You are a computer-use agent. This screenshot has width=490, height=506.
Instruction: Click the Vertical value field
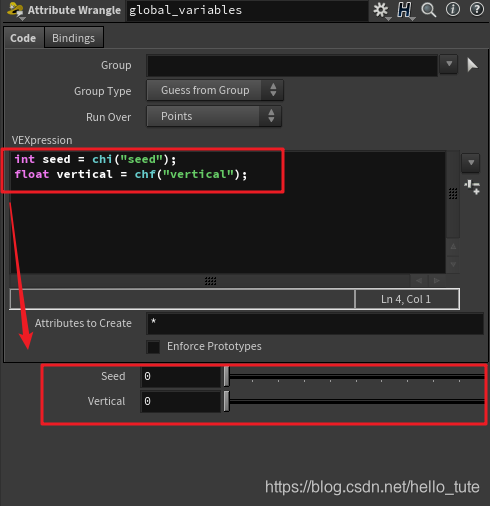(x=181, y=401)
